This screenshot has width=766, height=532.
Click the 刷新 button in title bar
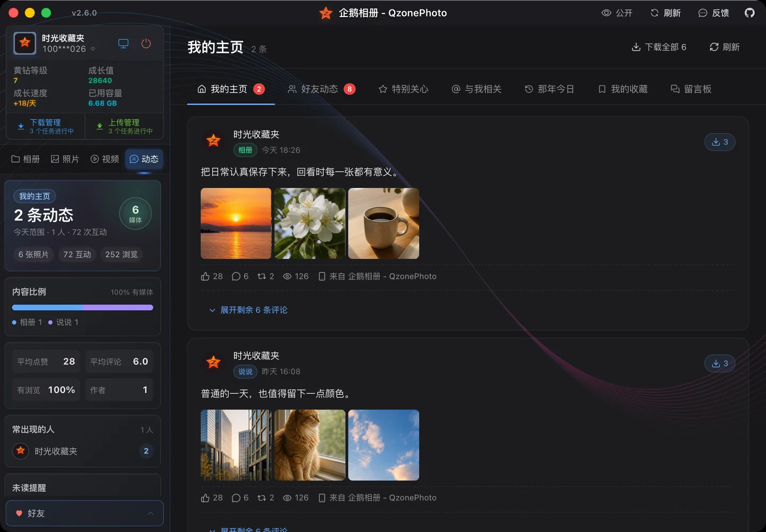click(x=665, y=13)
